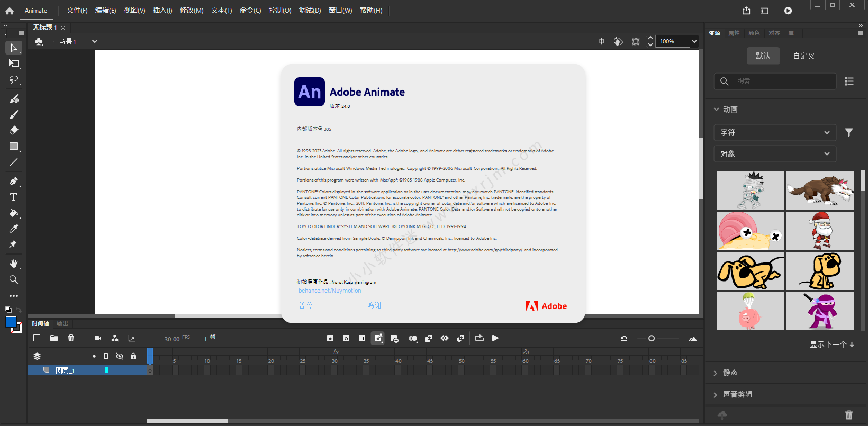Switch to the 输出 tab
The image size is (868, 426).
pos(62,323)
